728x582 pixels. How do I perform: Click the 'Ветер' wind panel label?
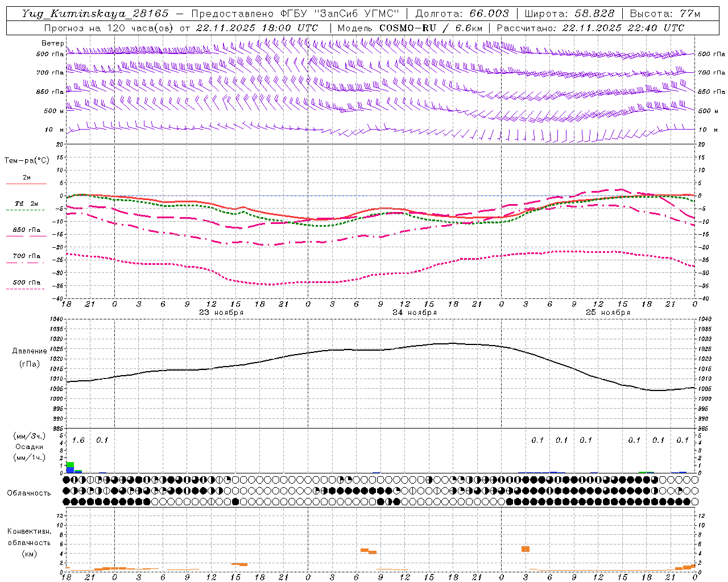(52, 43)
